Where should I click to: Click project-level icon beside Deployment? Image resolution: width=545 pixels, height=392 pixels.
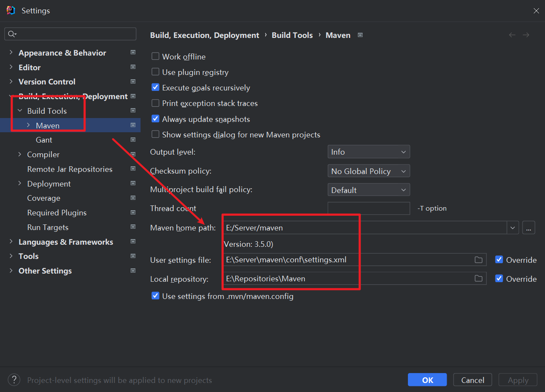133,184
